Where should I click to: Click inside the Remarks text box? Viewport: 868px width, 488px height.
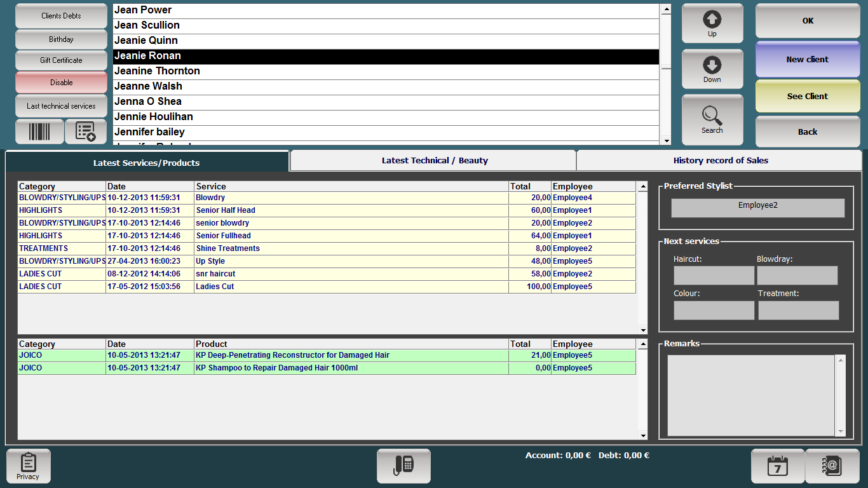[x=750, y=395]
